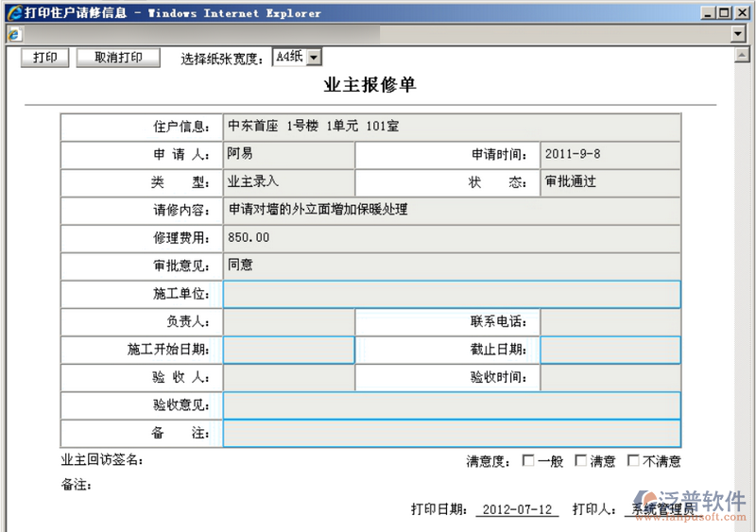Image resolution: width=756 pixels, height=532 pixels.
Task: Click the 打印 button
Action: pos(45,58)
